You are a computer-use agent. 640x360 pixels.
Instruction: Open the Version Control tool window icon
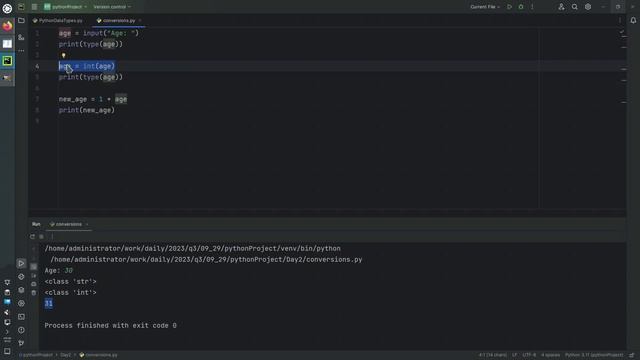tap(21, 343)
